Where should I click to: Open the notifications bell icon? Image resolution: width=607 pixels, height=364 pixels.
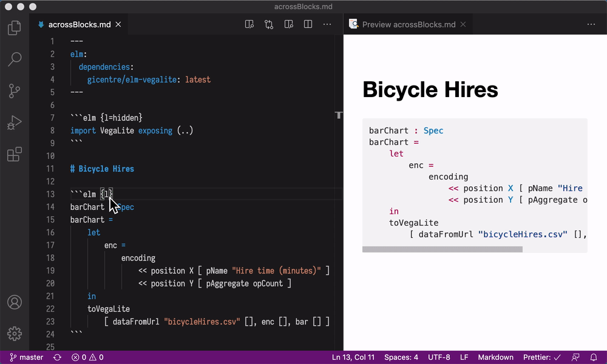[594, 357]
